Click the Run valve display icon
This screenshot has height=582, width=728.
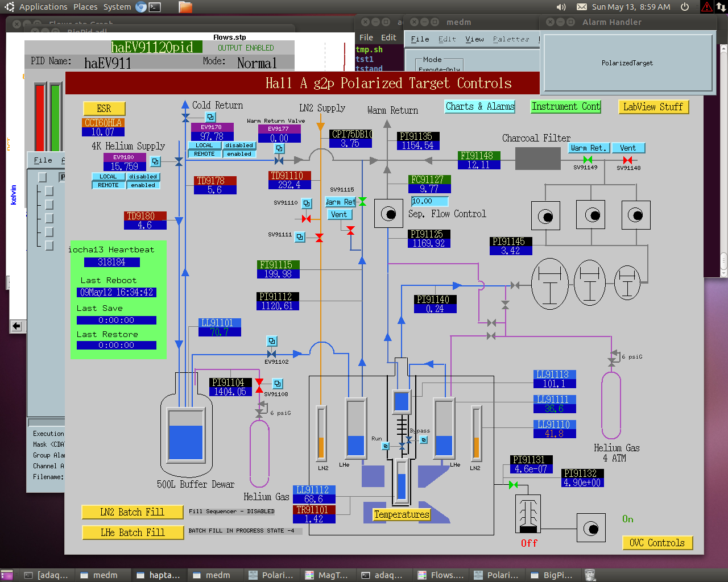386,446
